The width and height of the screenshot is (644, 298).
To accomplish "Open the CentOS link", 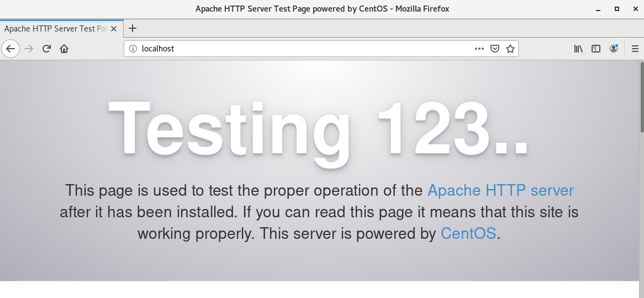I will pos(468,233).
